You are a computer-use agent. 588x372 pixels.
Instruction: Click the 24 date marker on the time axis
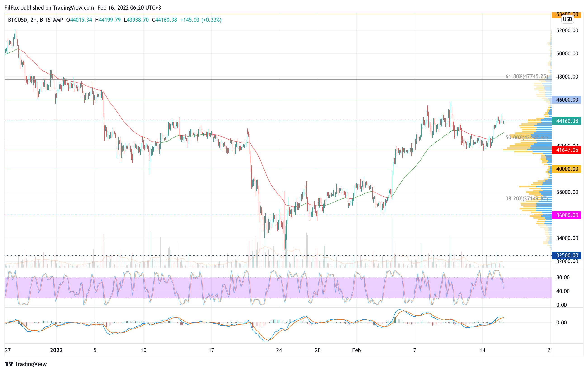pyautogui.click(x=279, y=350)
